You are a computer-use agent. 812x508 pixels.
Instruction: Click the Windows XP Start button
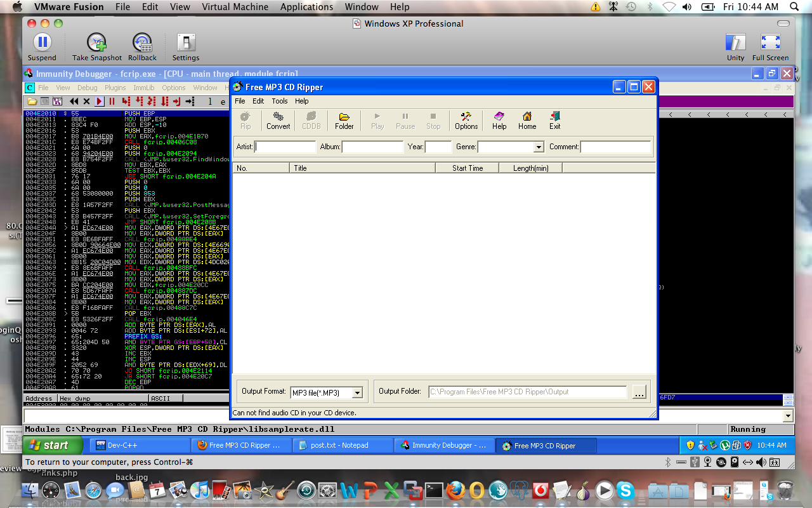tap(53, 445)
